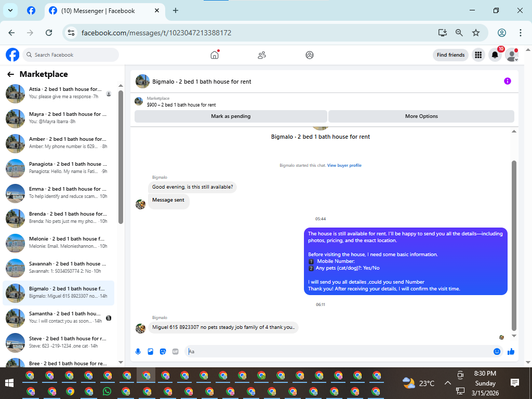Open the Brenda conversation
This screenshot has height=399, width=532.
pos(58,218)
